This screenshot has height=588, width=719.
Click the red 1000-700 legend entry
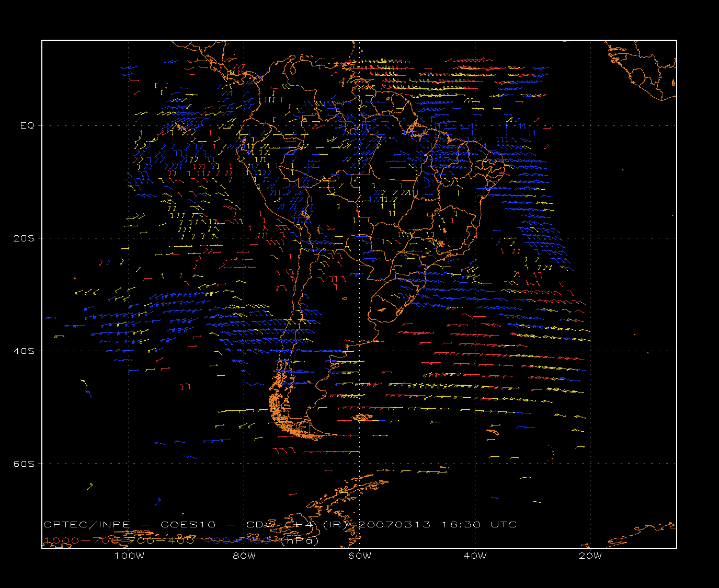click(81, 540)
